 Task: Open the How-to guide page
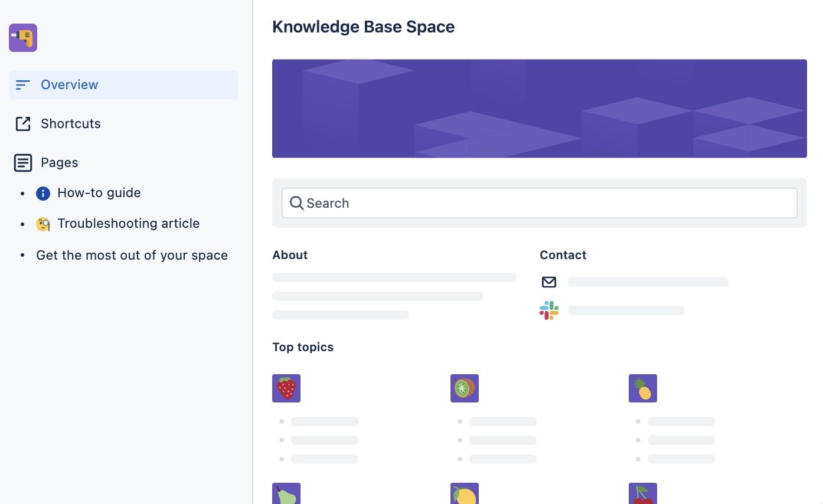[99, 192]
